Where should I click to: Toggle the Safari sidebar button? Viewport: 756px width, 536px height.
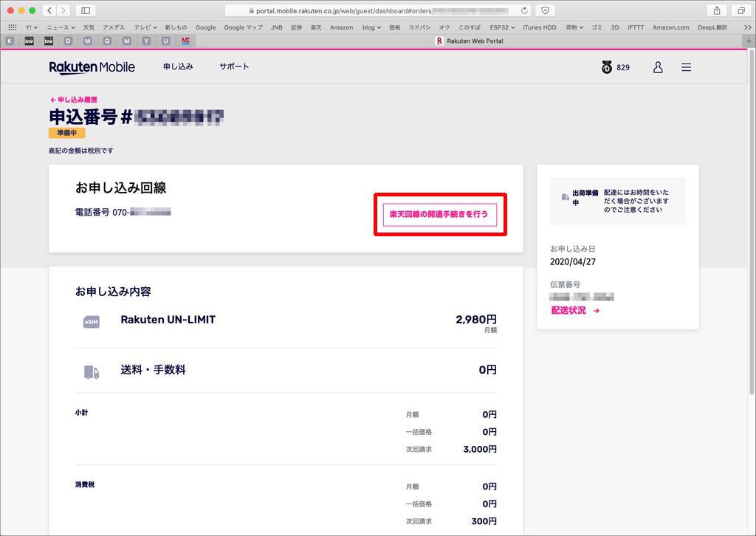coord(86,10)
